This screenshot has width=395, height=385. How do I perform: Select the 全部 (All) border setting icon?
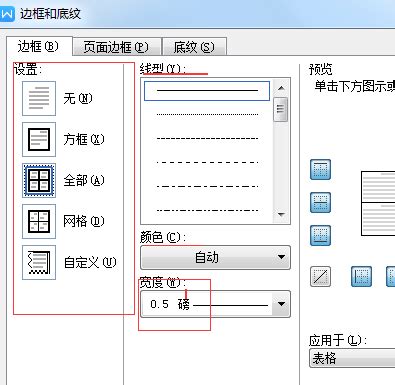[39, 180]
